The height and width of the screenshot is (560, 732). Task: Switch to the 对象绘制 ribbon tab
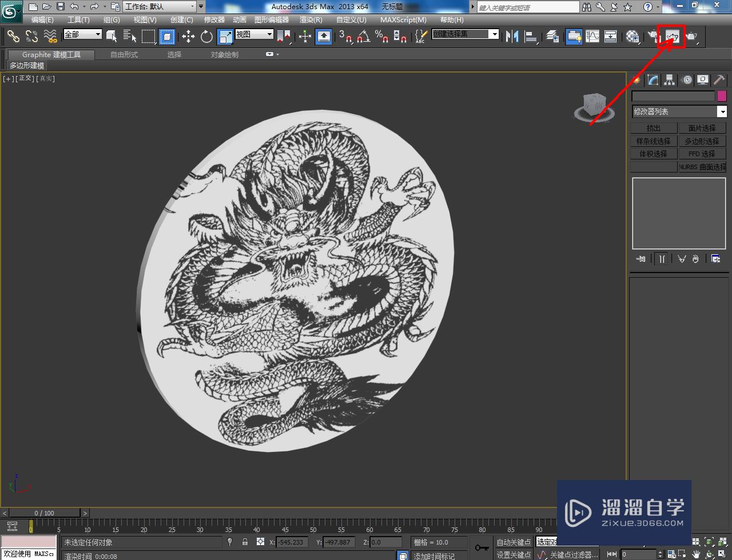[224, 54]
